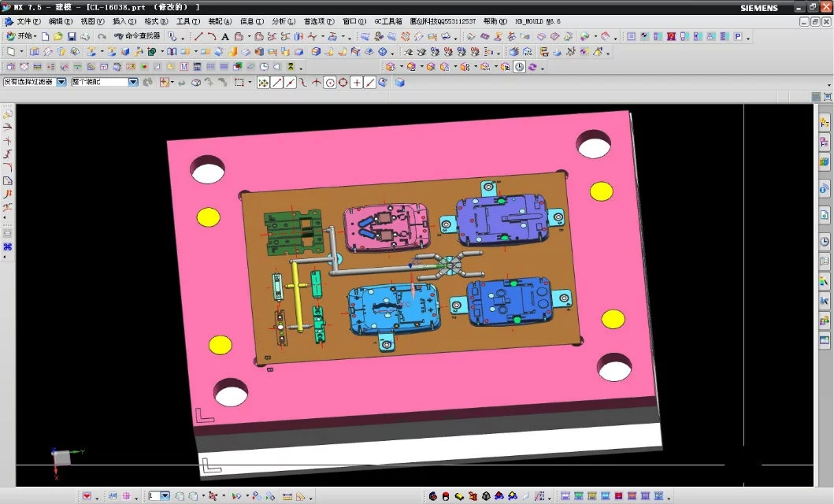The image size is (834, 504).
Task: Click the 开始 (Start) button
Action: coord(22,37)
